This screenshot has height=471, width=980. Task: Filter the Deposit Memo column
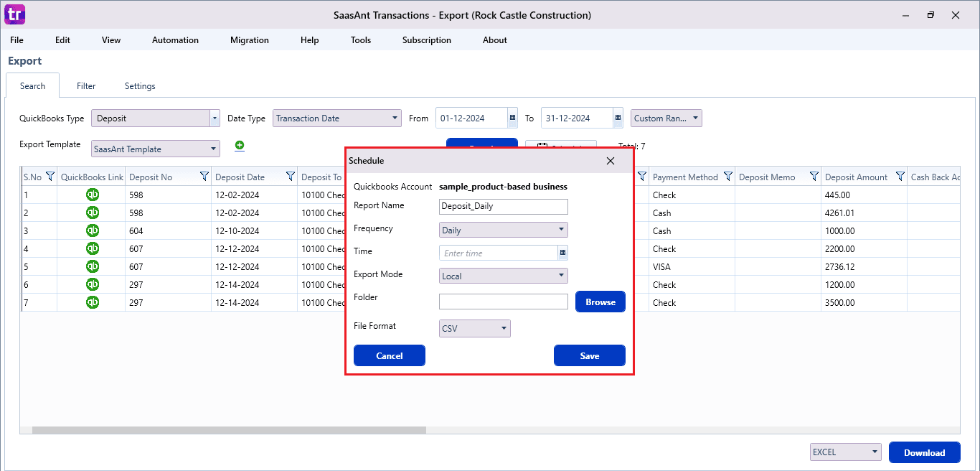tap(814, 177)
